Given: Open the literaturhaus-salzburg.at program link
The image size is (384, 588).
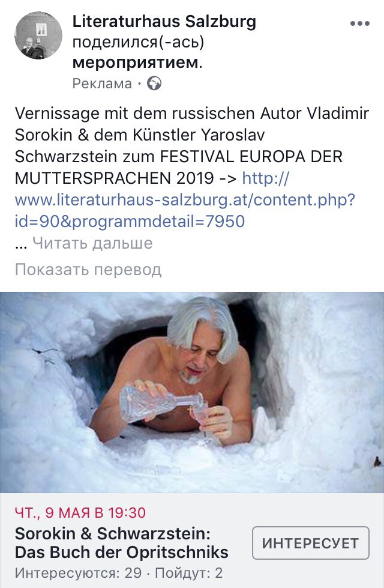Looking at the screenshot, I should [x=185, y=199].
